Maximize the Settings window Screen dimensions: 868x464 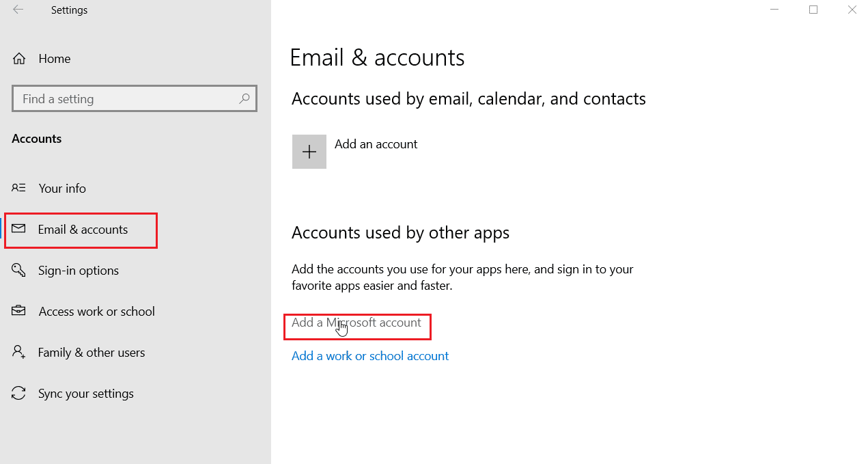pos(813,10)
